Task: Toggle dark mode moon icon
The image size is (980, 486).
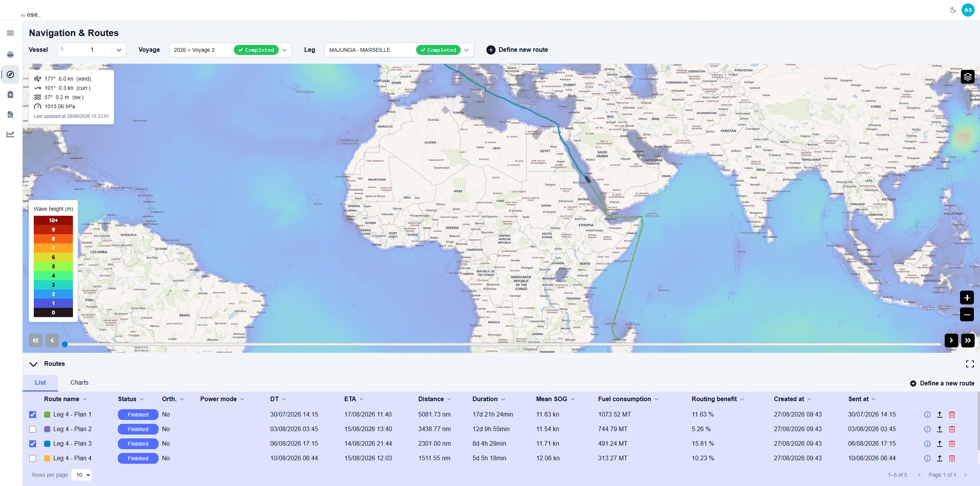Action: pyautogui.click(x=953, y=10)
